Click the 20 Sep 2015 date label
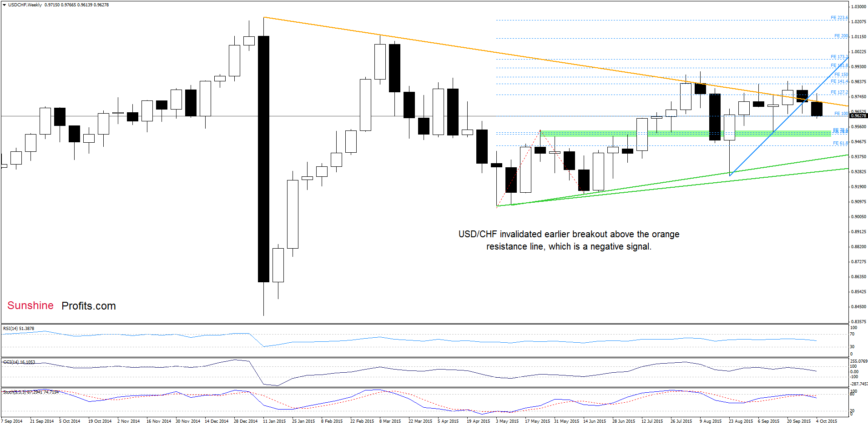This screenshot has height=425, width=868. coord(799,421)
